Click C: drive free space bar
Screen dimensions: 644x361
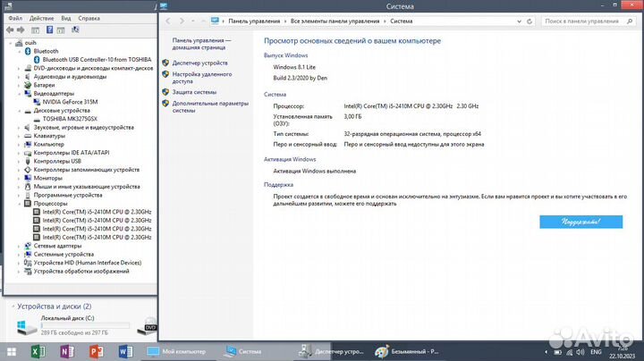(85, 326)
